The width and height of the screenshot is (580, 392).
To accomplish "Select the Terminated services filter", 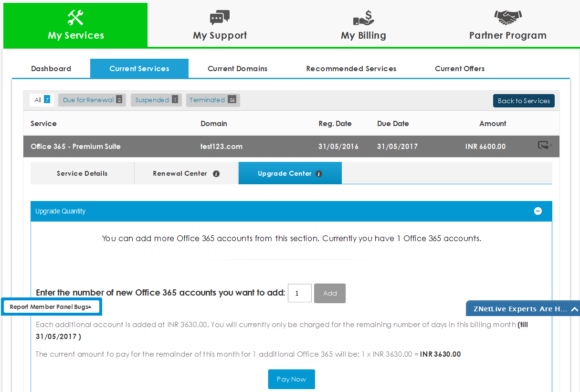I will point(213,100).
